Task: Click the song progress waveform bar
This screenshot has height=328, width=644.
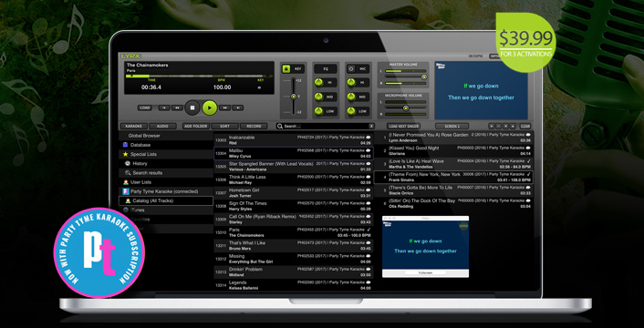Action: pos(199,76)
